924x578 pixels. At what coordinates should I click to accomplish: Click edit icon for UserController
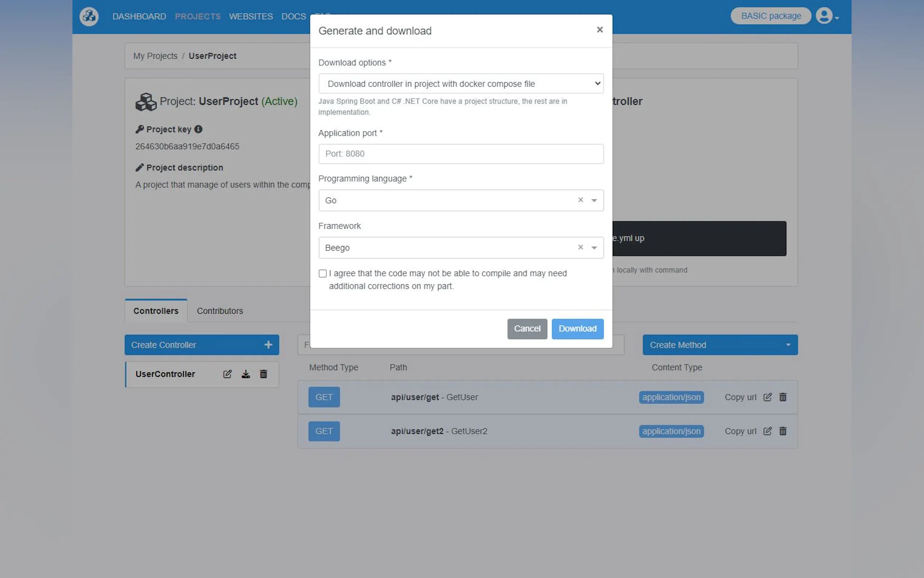pyautogui.click(x=227, y=374)
